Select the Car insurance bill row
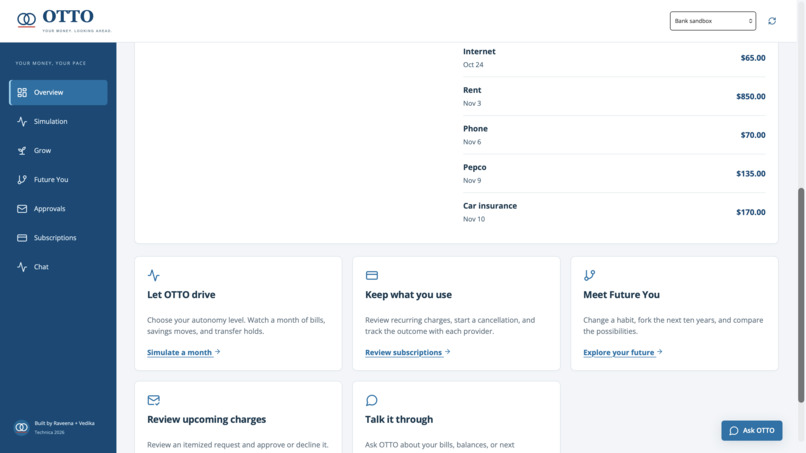Image resolution: width=806 pixels, height=453 pixels. [x=614, y=212]
